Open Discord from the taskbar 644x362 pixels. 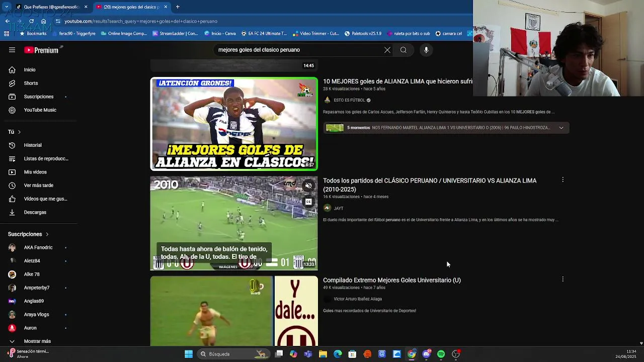tap(427, 354)
